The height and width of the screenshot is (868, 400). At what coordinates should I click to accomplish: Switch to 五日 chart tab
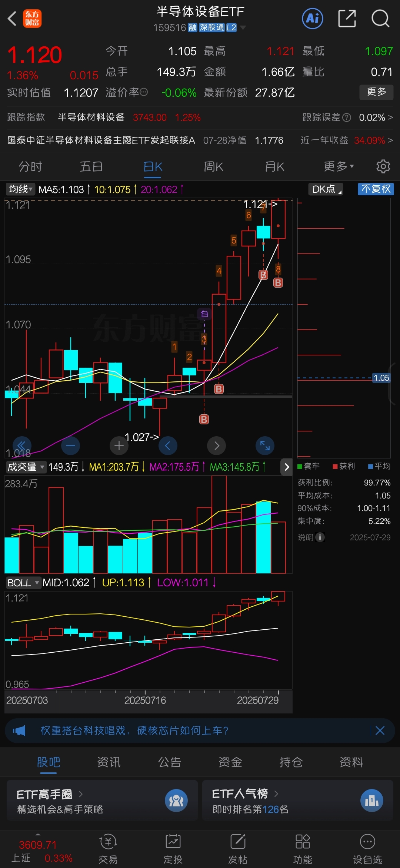pyautogui.click(x=91, y=166)
